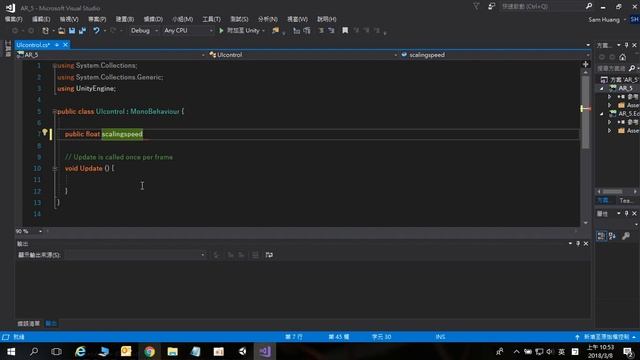640x360 pixels.
Task: Toggle auto-hide pin on Solution Explorer panel
Action: 627,45
